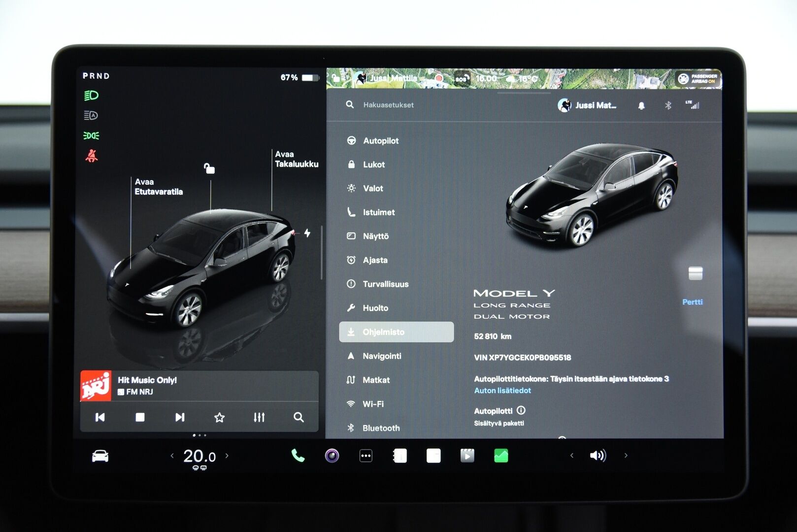
Task: Tap the LTE signal strength icon
Action: pos(692,104)
